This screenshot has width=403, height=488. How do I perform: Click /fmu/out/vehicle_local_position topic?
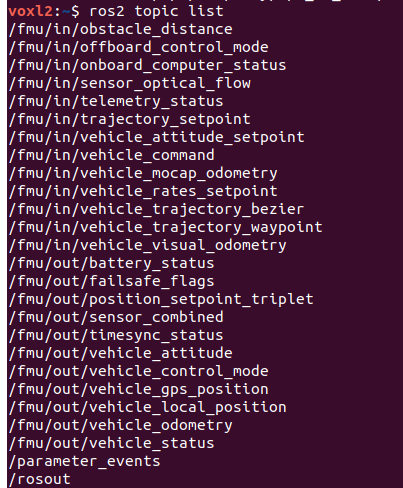pyautogui.click(x=148, y=407)
